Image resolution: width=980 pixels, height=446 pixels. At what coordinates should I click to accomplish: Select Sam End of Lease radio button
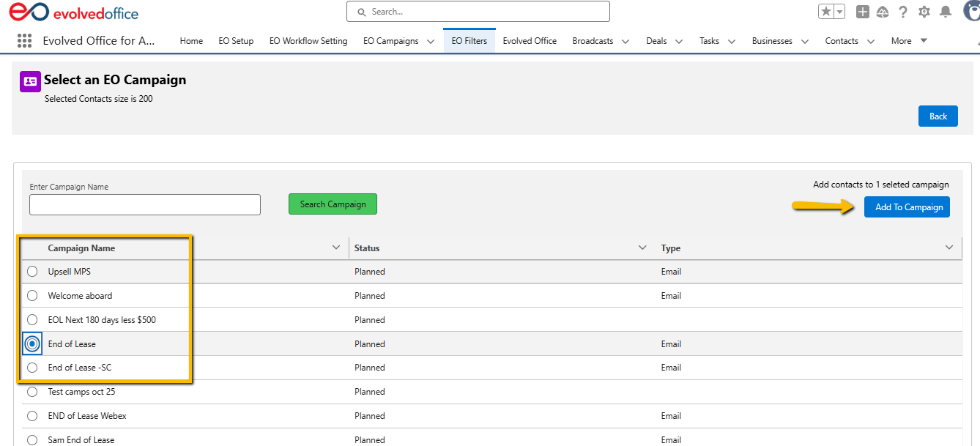click(32, 440)
